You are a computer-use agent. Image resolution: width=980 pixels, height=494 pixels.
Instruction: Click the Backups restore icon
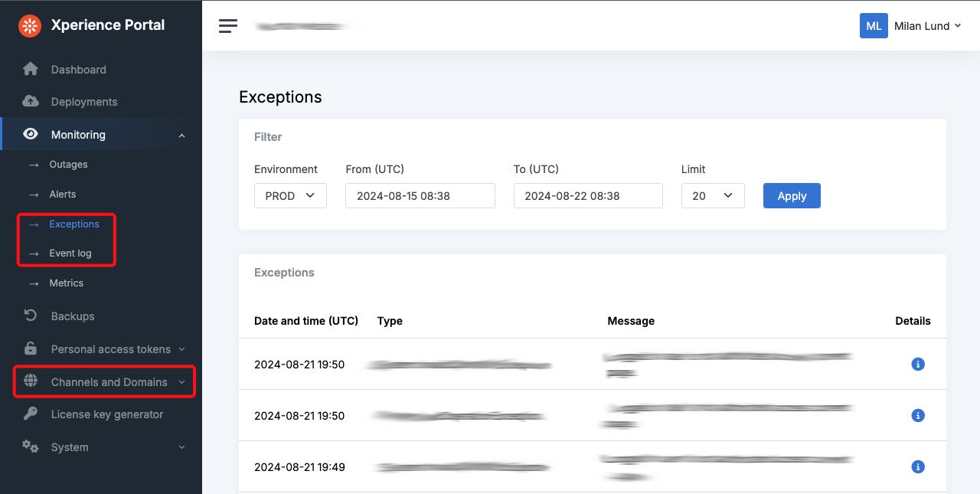tap(31, 316)
